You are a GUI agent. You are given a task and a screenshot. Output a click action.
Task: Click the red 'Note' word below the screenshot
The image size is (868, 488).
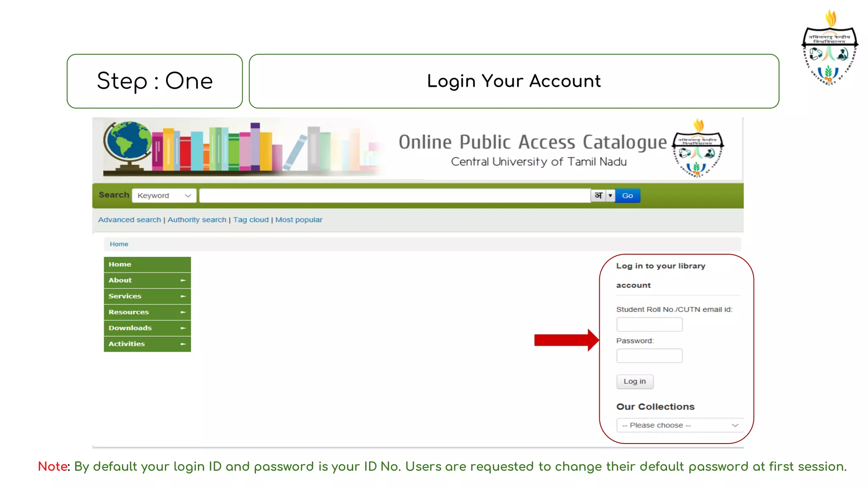pyautogui.click(x=53, y=466)
